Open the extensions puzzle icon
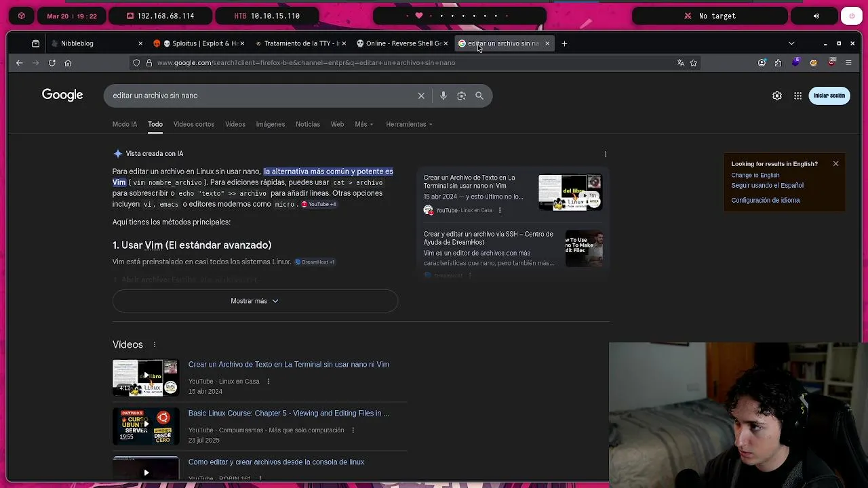This screenshot has width=868, height=488. [778, 62]
